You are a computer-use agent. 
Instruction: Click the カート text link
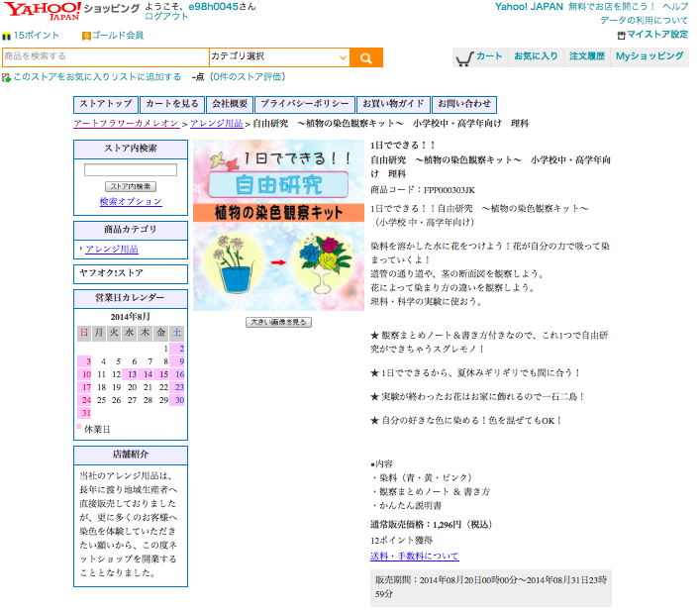click(489, 56)
